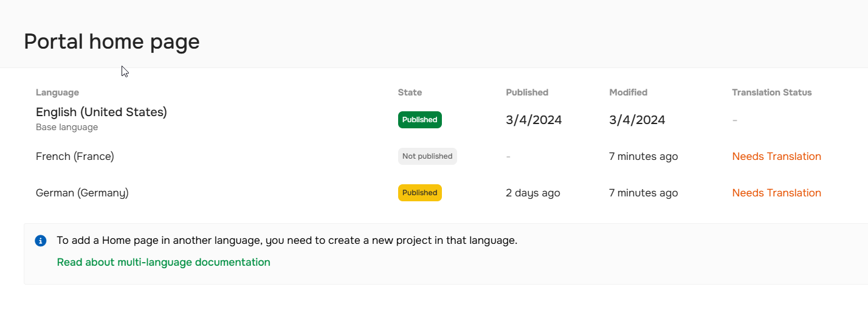The image size is (868, 315).
Task: Click the Portal home page heading
Action: click(x=112, y=41)
